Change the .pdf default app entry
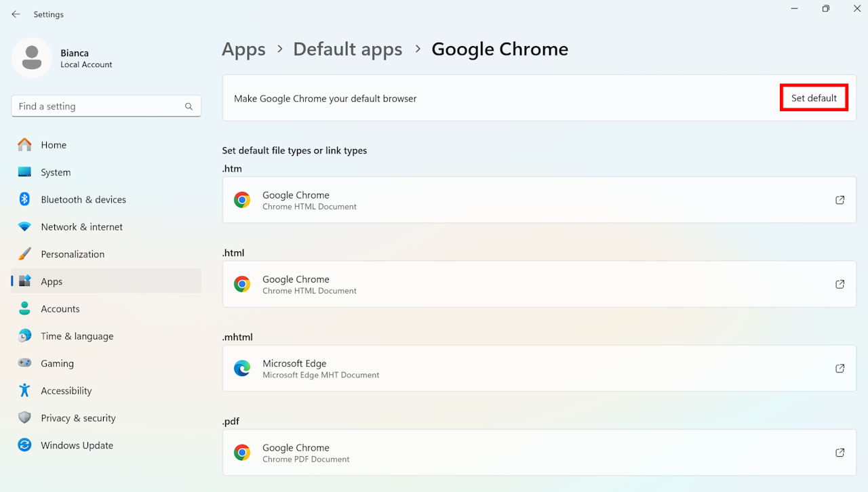The height and width of the screenshot is (492, 868). coord(539,453)
